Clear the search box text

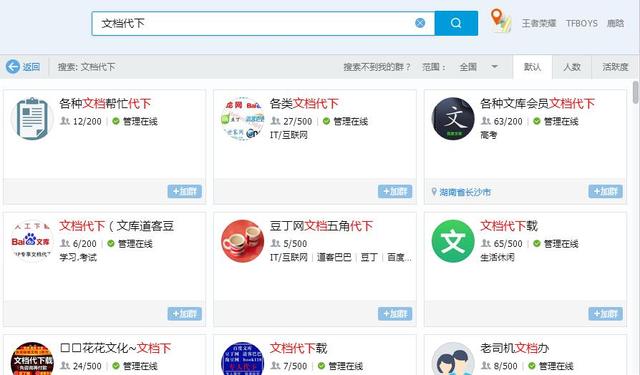tap(420, 23)
